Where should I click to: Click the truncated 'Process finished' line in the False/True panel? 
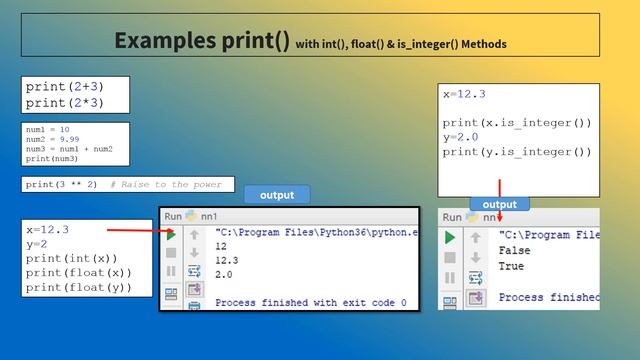coord(549,298)
